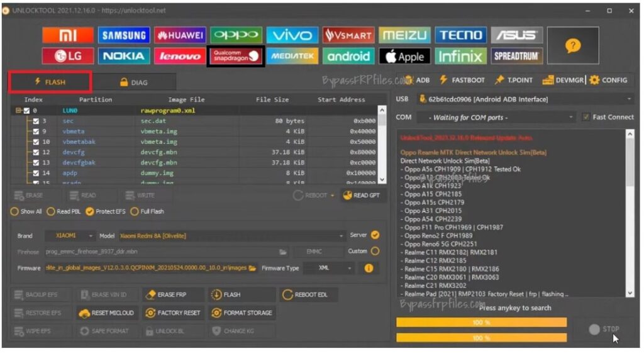
Task: Open the Apple brand section
Action: [404, 56]
